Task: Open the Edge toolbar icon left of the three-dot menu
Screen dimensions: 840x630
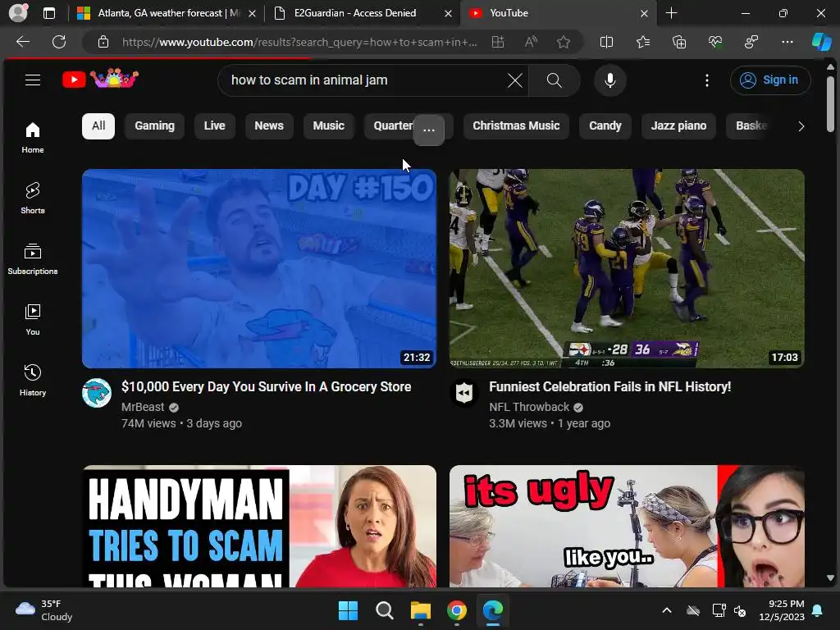Action: [751, 42]
